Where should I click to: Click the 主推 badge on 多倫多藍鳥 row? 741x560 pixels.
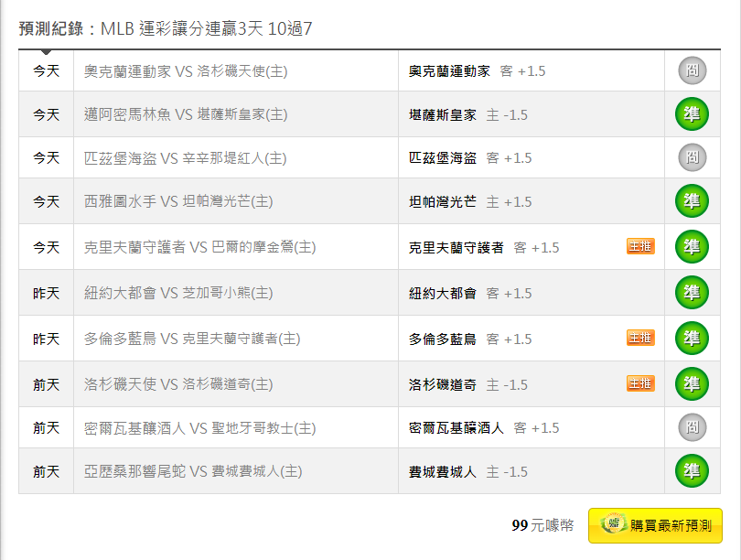(x=640, y=338)
